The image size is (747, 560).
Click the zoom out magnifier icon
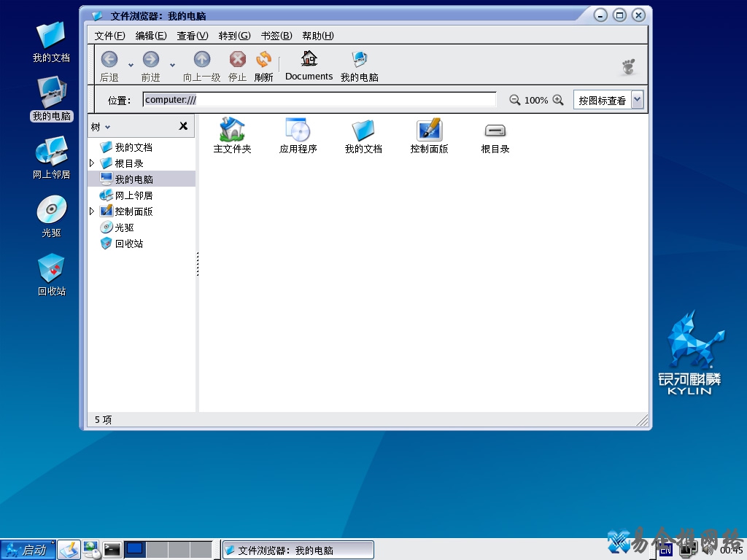click(x=515, y=100)
